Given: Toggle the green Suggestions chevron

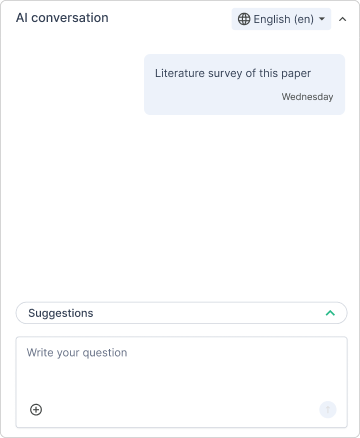Looking at the screenshot, I should pos(330,313).
